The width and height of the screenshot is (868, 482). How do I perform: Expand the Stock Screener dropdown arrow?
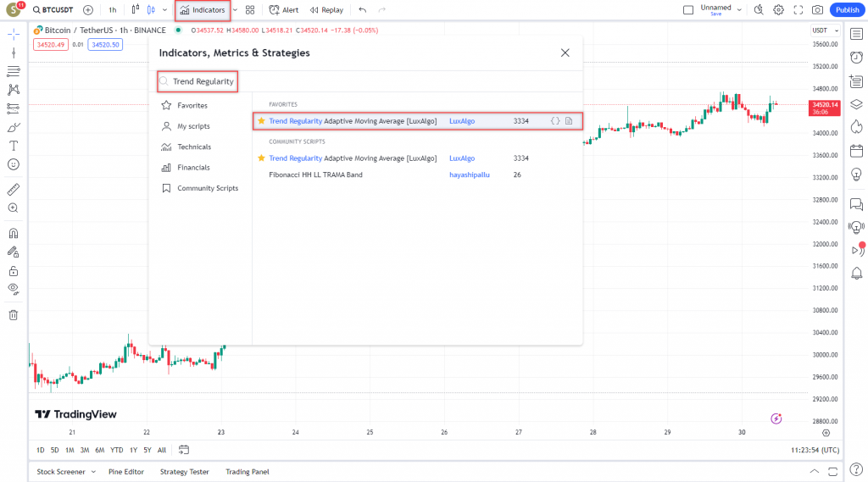[x=93, y=472]
